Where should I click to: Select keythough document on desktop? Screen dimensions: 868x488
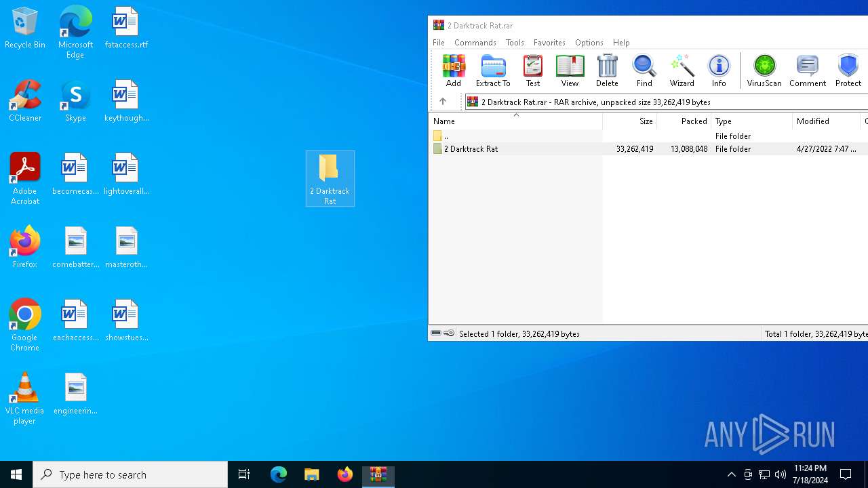pos(126,102)
